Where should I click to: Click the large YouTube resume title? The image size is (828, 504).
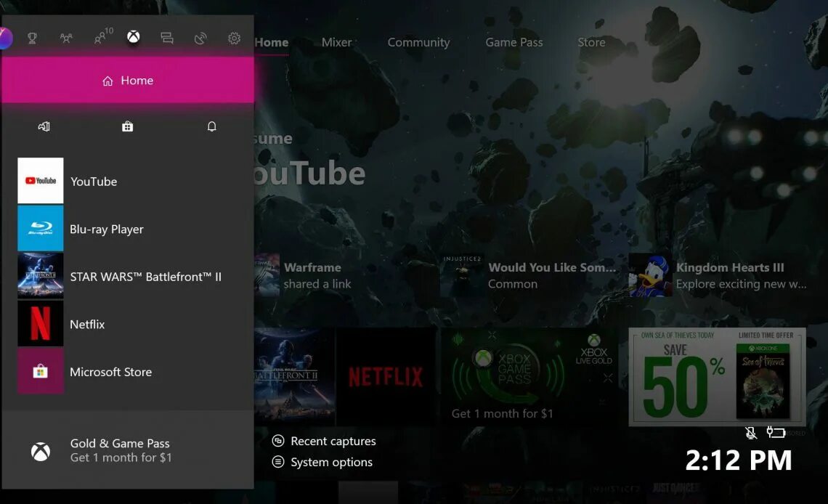click(309, 174)
